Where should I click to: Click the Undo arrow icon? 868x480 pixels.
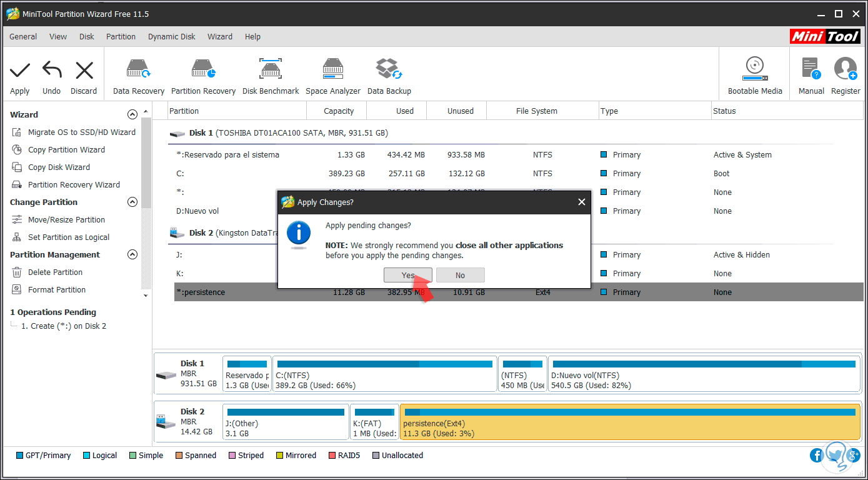[52, 70]
